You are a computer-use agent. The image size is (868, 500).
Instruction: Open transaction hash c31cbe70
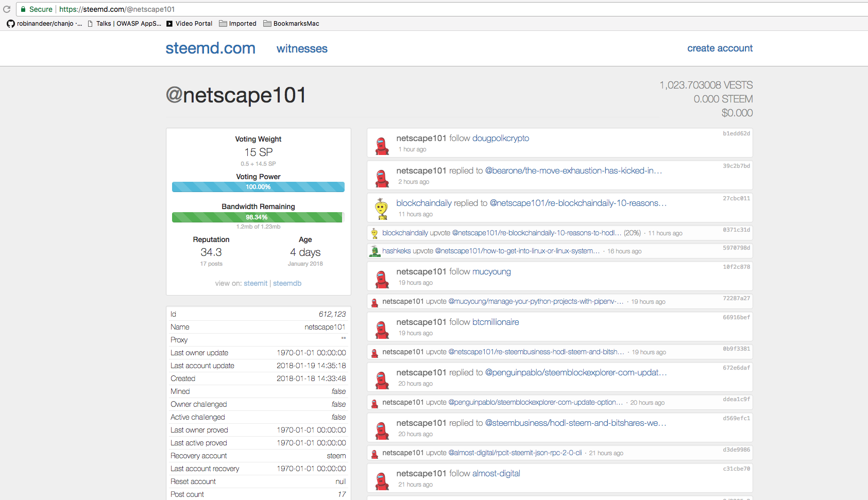tap(736, 469)
